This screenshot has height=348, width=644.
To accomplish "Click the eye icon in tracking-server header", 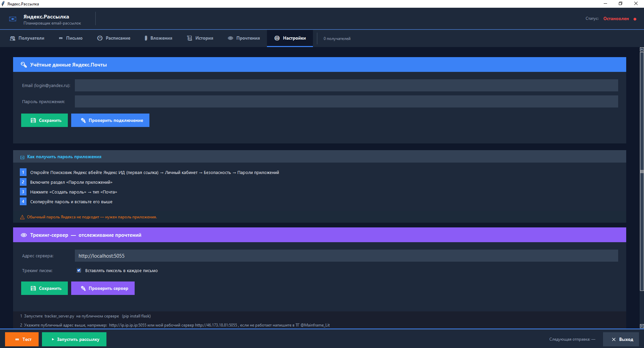I will click(x=24, y=235).
